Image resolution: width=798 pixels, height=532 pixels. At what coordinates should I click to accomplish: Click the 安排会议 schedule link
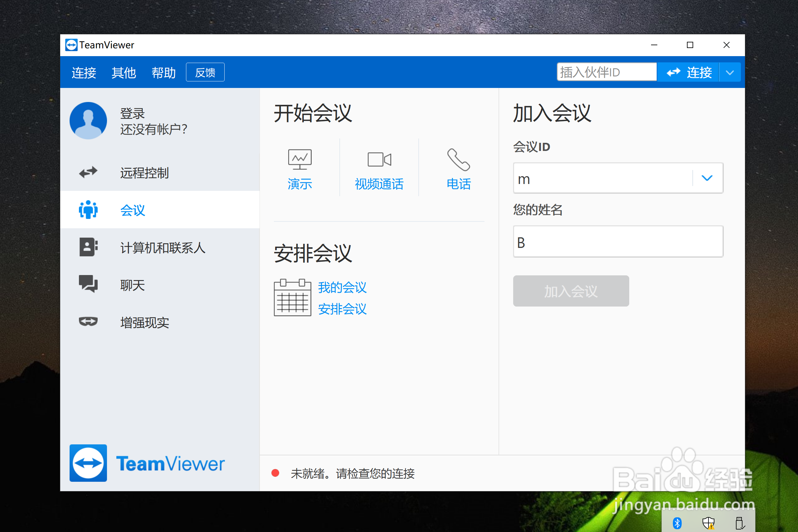pyautogui.click(x=342, y=309)
